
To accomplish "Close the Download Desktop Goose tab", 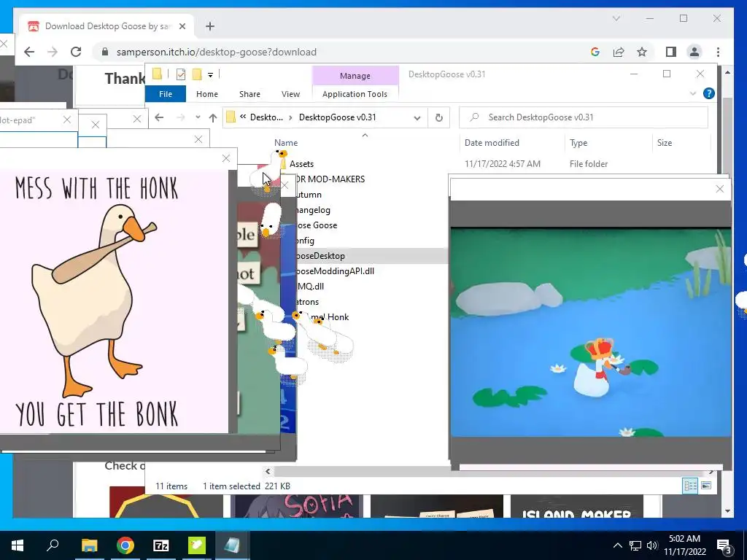I will click(182, 26).
